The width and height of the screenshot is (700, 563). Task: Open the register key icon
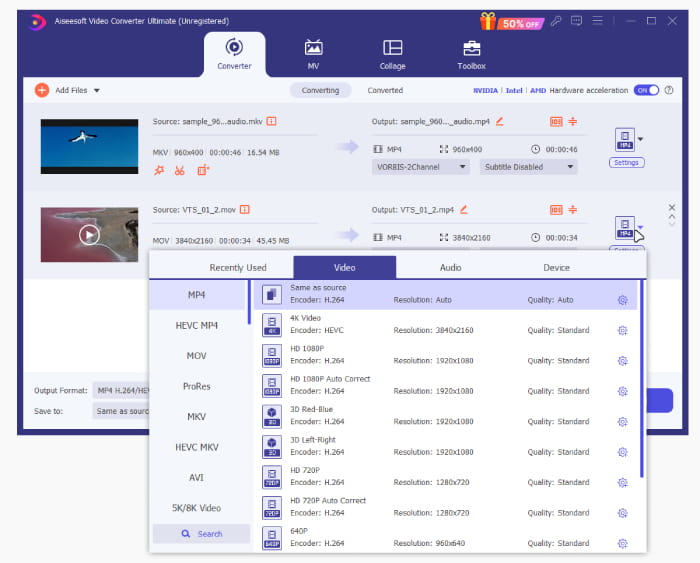[x=556, y=21]
